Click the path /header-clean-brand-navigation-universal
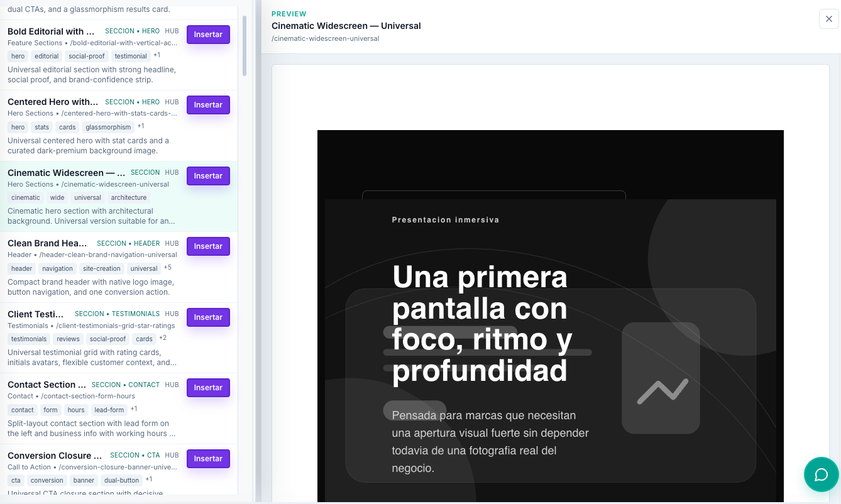Viewport: 841px width, 504px height. (108, 255)
